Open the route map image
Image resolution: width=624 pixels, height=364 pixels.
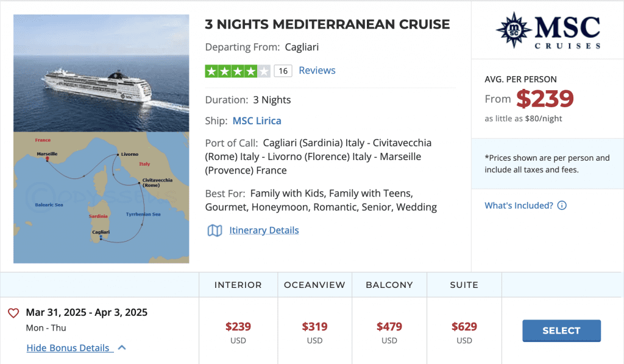pos(101,197)
